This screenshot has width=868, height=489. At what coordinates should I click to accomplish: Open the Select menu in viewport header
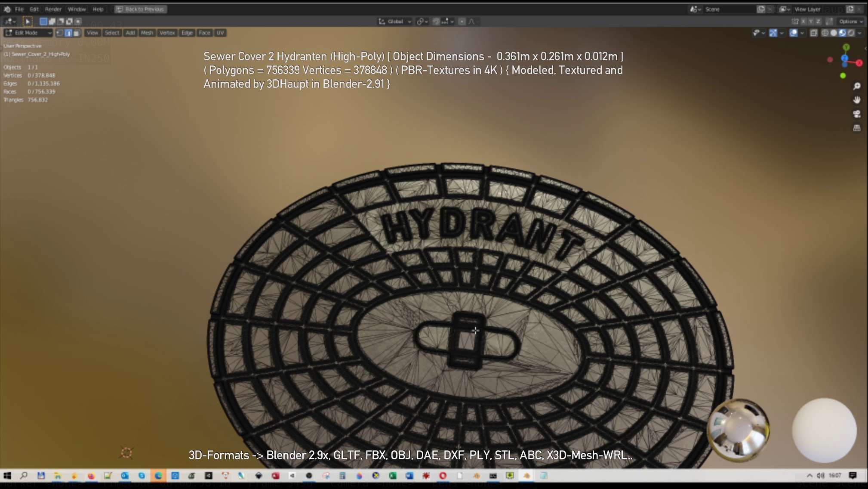click(x=112, y=33)
